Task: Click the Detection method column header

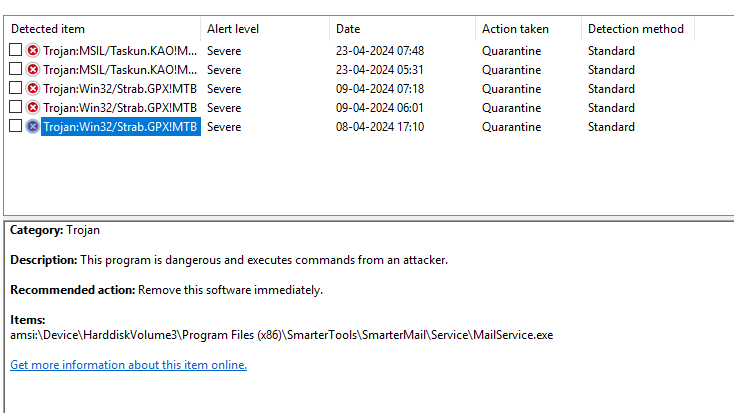Action: tap(635, 29)
